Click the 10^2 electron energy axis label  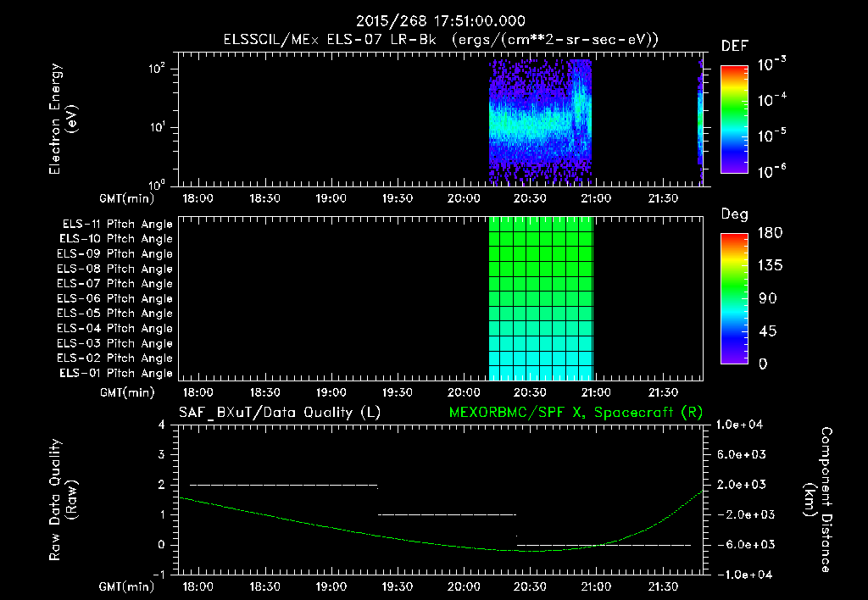158,69
